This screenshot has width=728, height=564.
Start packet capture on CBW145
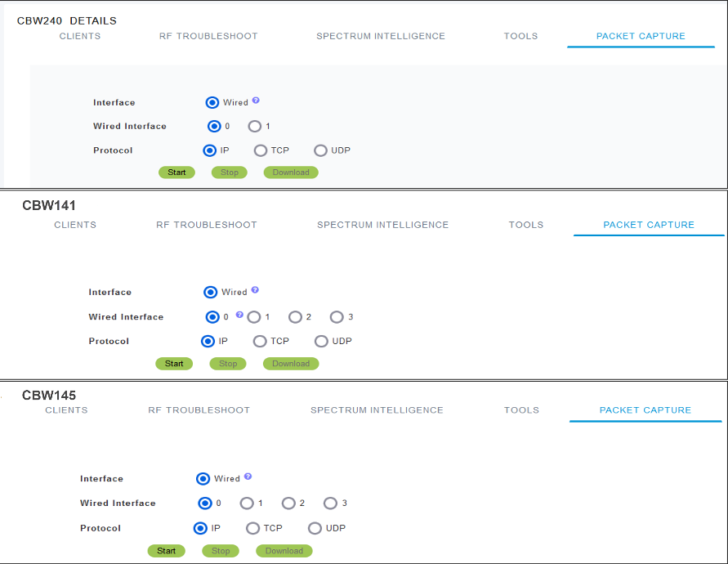(166, 551)
